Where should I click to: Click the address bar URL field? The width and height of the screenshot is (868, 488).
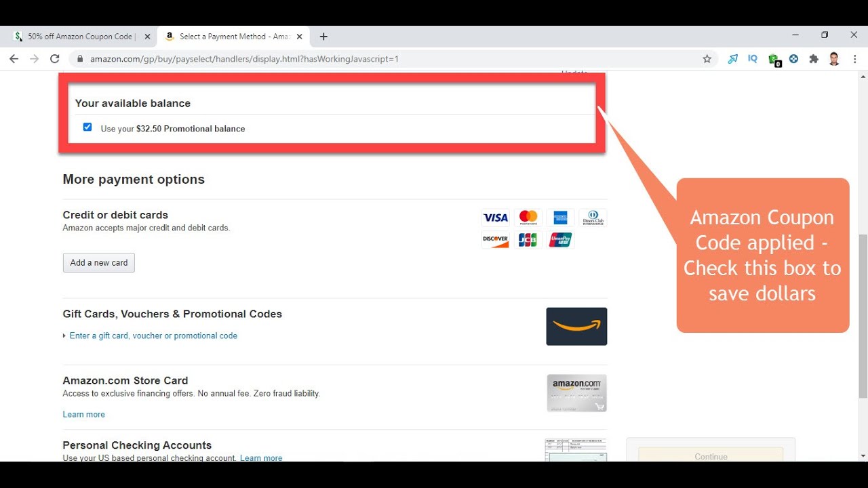click(x=393, y=59)
